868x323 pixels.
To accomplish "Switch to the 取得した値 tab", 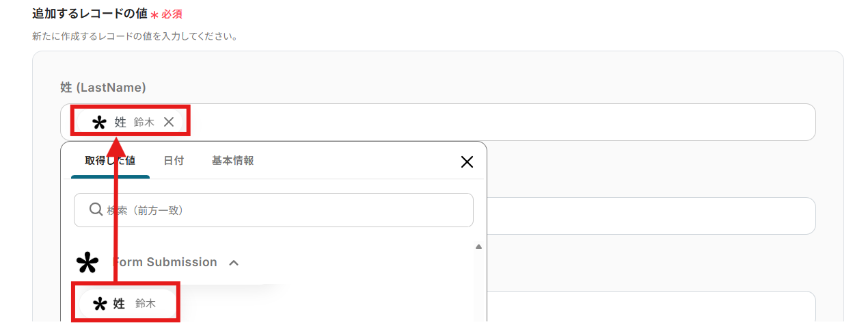I will pos(109,161).
